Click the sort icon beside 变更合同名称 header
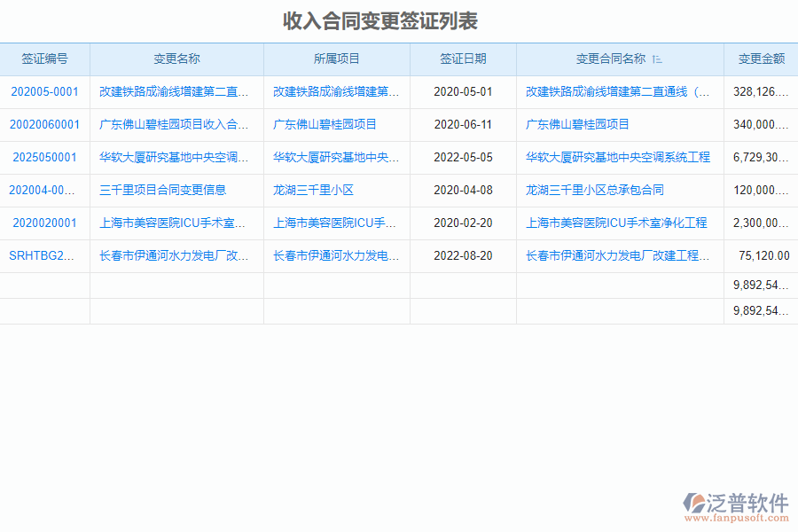Screen dimensions: 798x532 tap(657, 59)
